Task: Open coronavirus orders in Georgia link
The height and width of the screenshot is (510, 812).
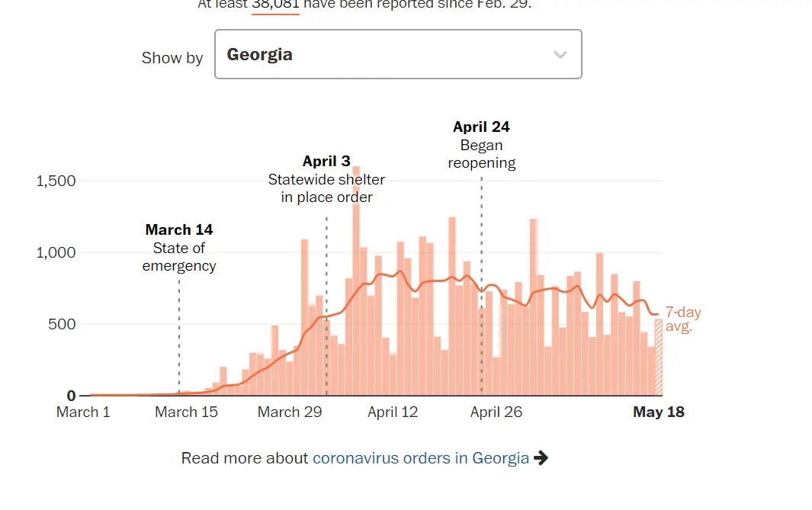Action: click(421, 458)
